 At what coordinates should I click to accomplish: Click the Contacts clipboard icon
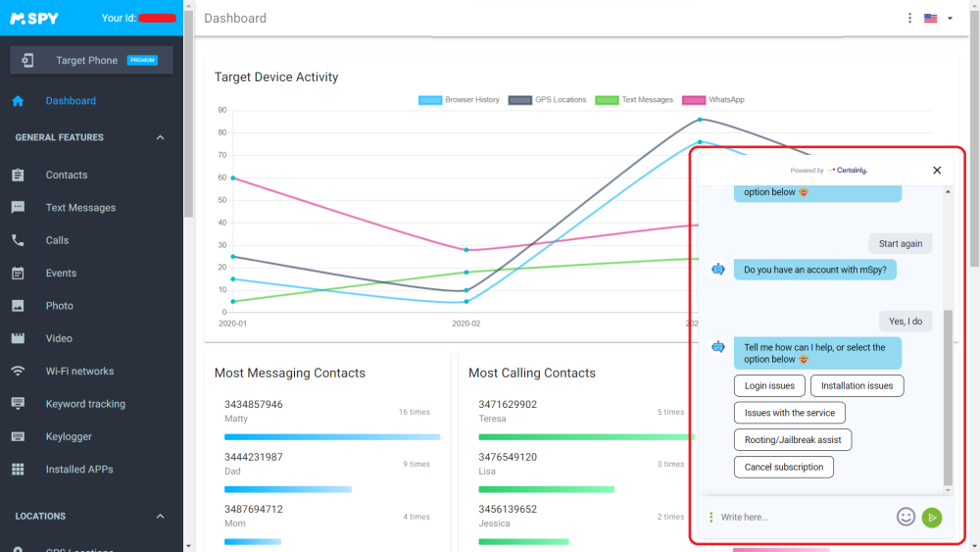coord(18,176)
